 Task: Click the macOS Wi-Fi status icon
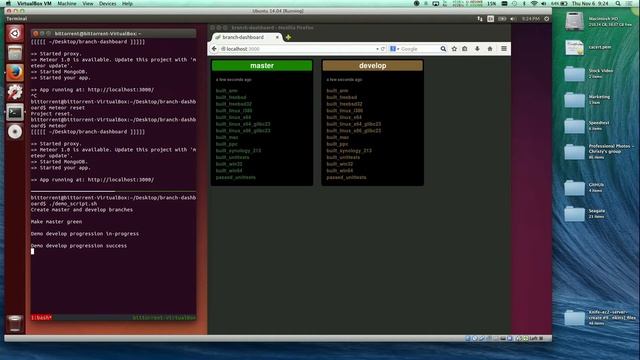click(x=534, y=3)
